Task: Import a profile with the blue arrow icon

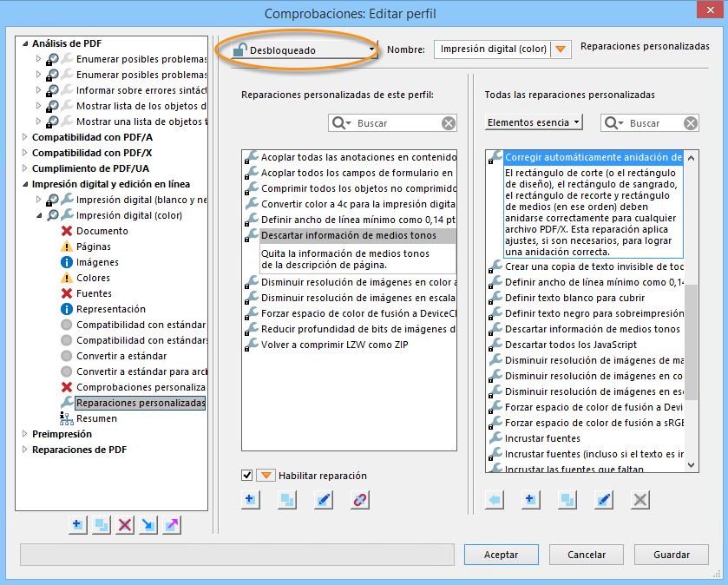Action: pos(148,525)
